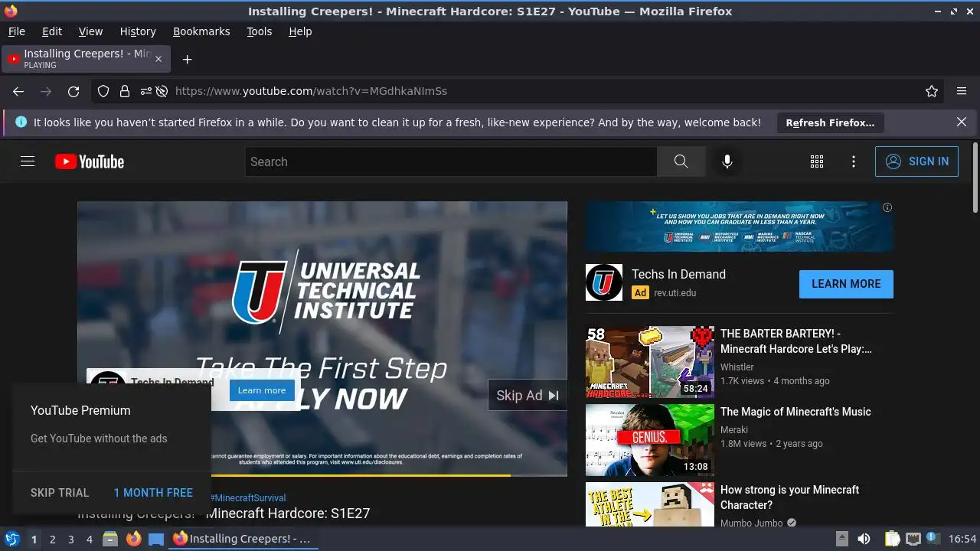Switch to workspace 2

click(52, 540)
